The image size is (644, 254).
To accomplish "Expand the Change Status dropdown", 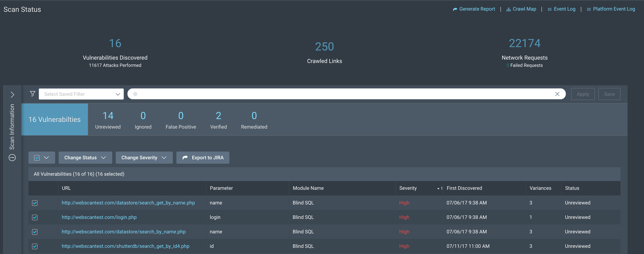I will 85,158.
